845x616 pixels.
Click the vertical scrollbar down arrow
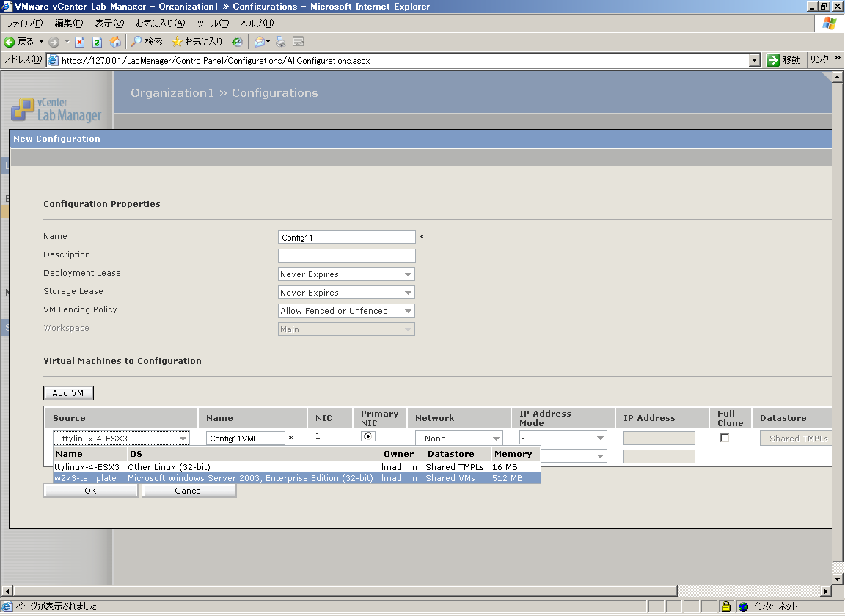click(838, 579)
